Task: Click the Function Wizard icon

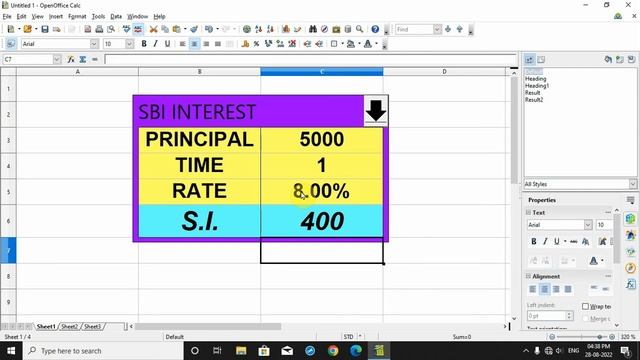Action: coord(71,60)
